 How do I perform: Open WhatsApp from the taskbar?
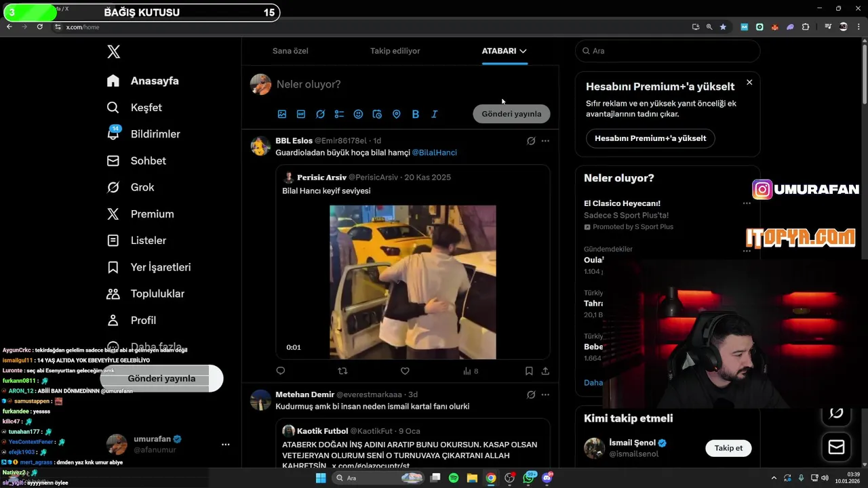click(528, 478)
